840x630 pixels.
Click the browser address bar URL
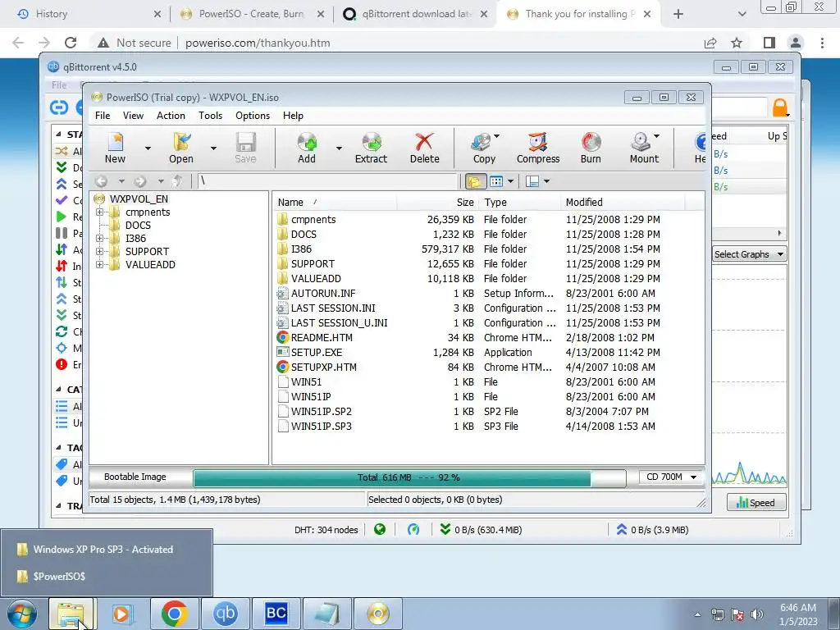point(258,43)
